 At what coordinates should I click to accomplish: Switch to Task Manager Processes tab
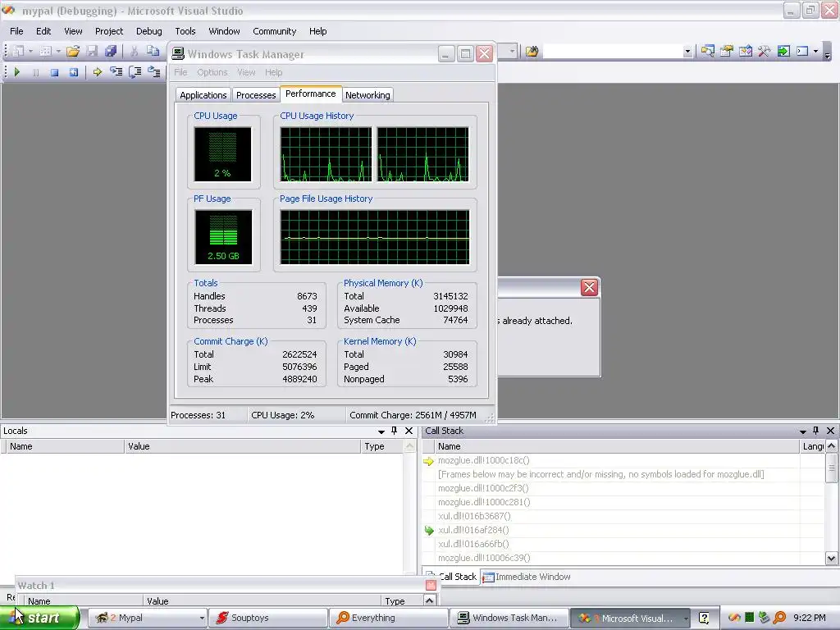coord(256,95)
